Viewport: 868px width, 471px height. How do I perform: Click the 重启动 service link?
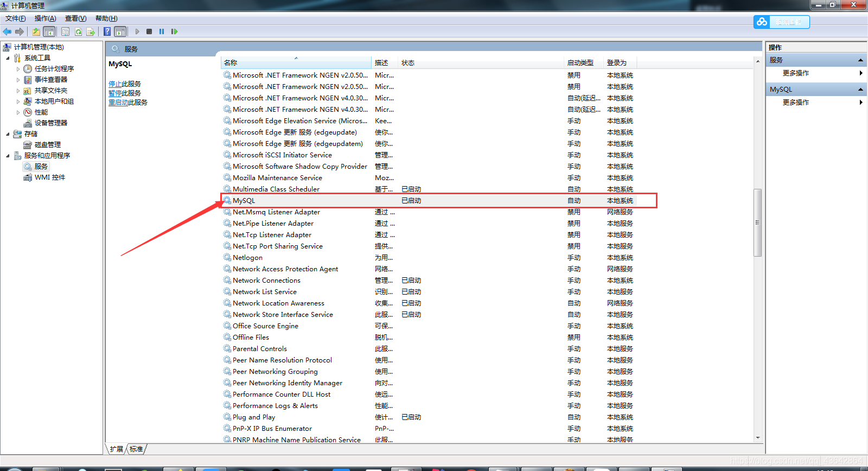point(118,103)
